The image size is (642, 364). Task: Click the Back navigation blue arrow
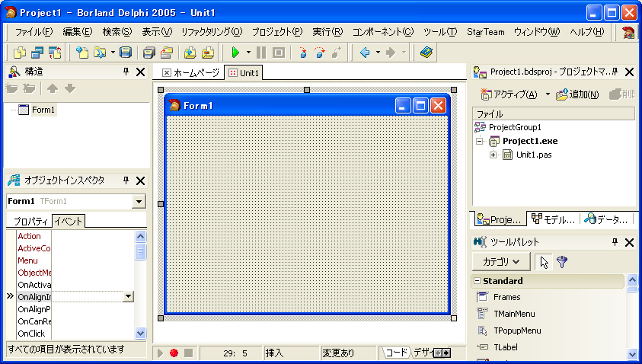[x=365, y=53]
